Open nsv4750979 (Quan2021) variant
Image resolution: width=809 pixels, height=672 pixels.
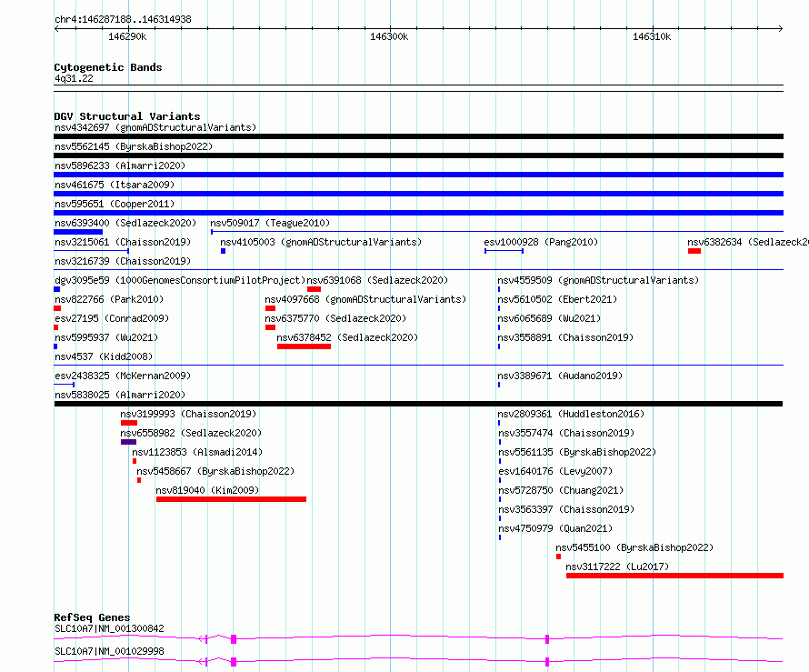pos(554,528)
